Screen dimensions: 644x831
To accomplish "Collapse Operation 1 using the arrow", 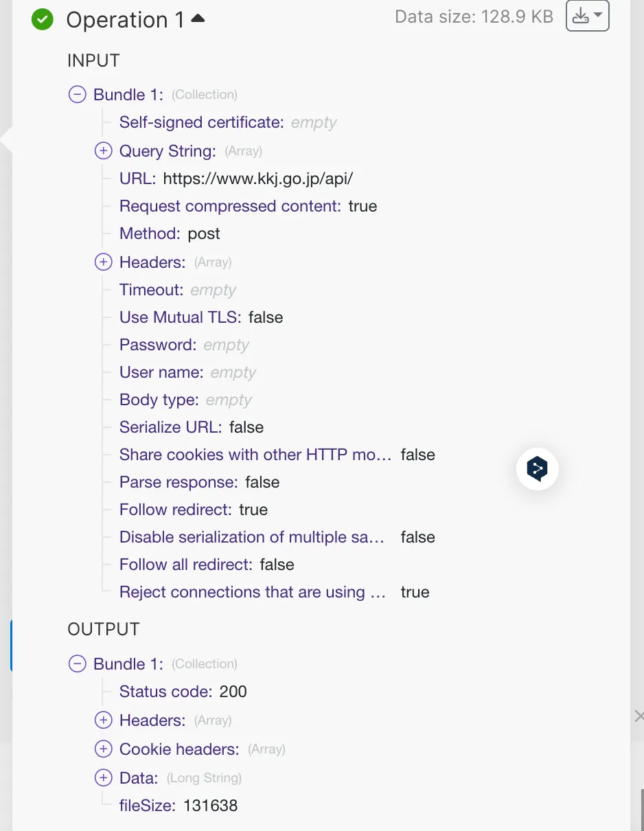I will (198, 19).
